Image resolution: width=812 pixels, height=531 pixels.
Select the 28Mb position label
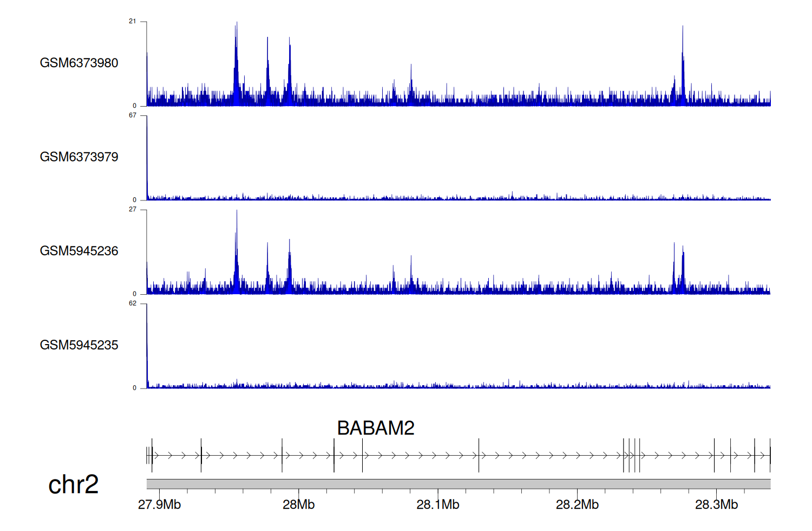[x=298, y=504]
